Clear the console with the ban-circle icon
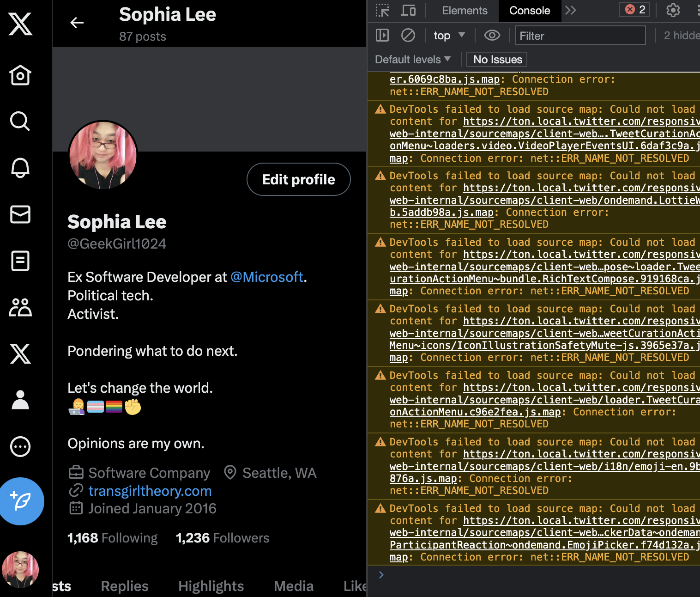Image resolution: width=700 pixels, height=597 pixels. point(408,35)
